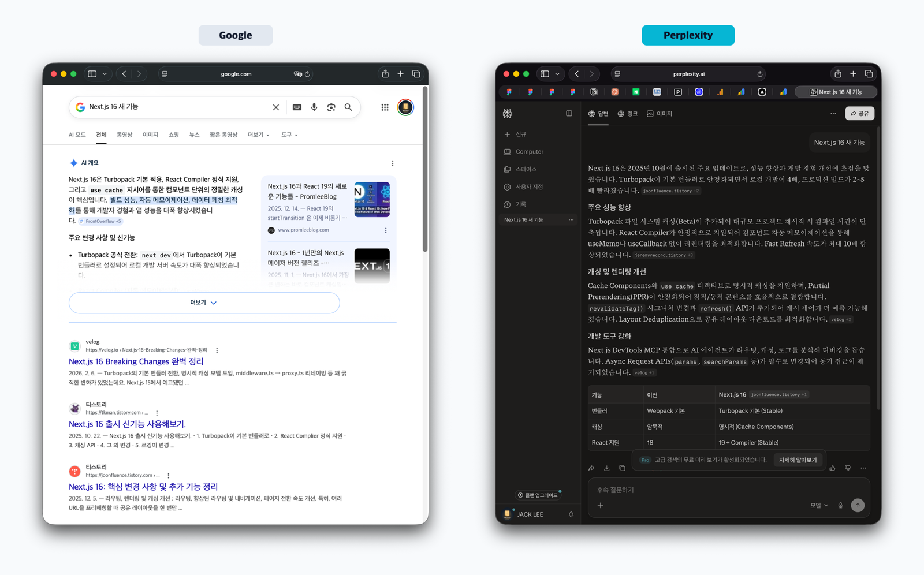
Task: Open the 모델 dropdown in Perplexity
Action: click(x=819, y=506)
